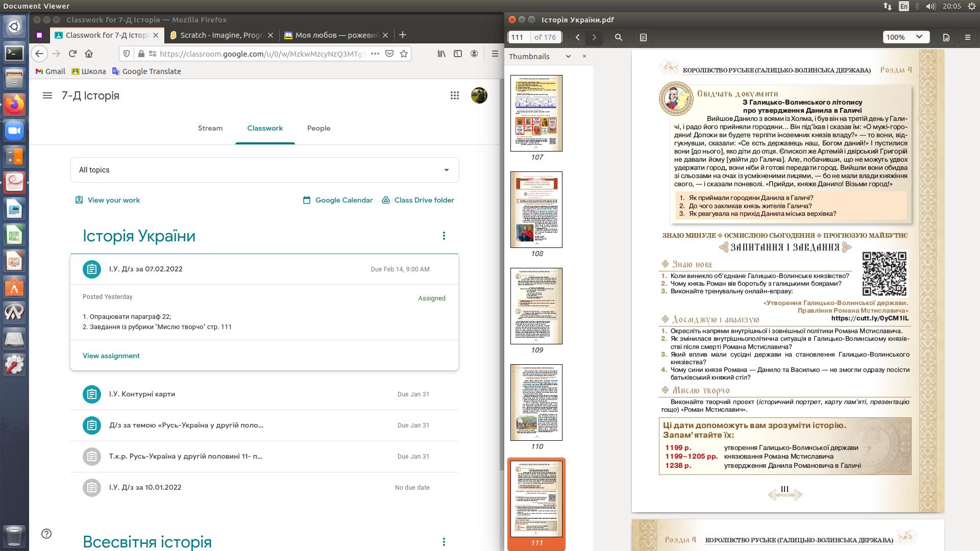This screenshot has width=980, height=551.
Task: Click the PDF viewer search icon
Action: pyautogui.click(x=619, y=37)
